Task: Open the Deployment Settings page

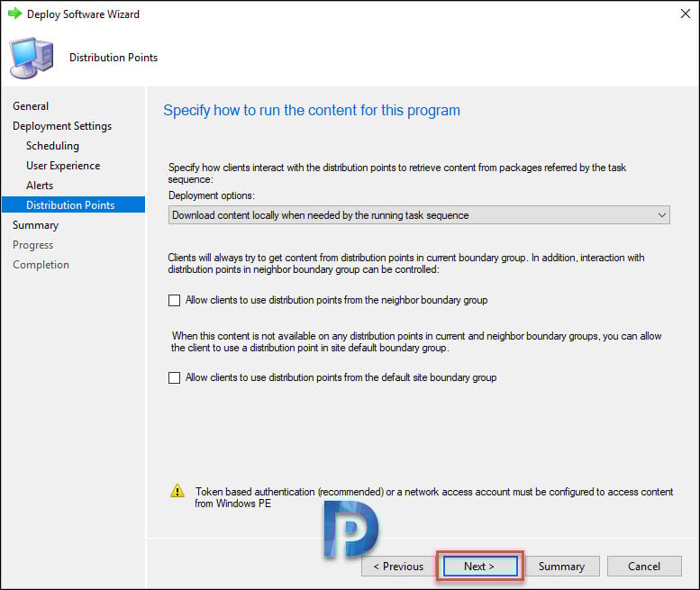Action: pos(62,126)
